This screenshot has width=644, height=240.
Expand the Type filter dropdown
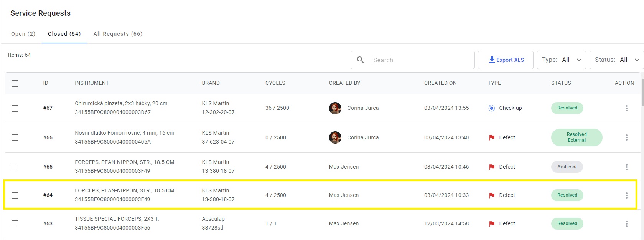point(561,60)
